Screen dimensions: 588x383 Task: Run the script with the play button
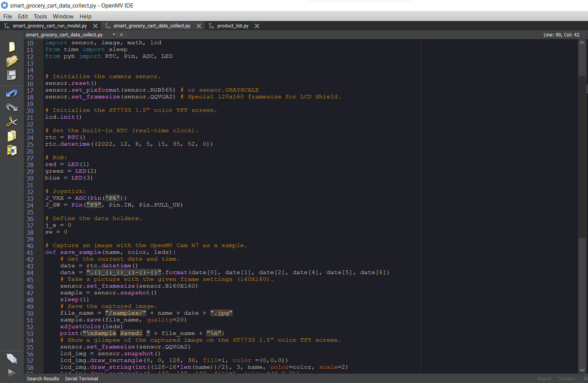pos(11,373)
